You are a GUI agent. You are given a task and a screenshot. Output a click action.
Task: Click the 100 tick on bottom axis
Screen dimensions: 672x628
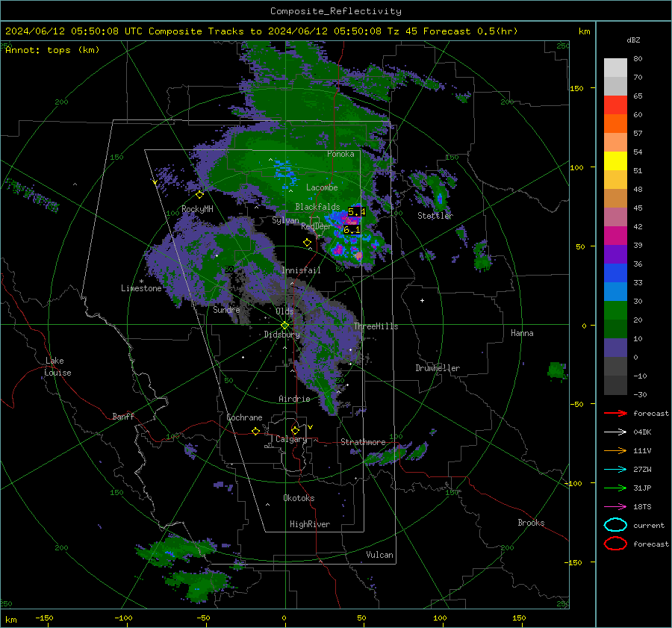point(440,618)
